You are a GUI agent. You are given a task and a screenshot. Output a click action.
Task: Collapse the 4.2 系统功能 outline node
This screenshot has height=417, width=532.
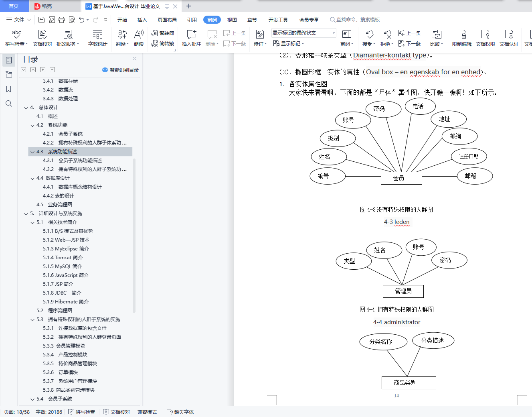pos(32,125)
